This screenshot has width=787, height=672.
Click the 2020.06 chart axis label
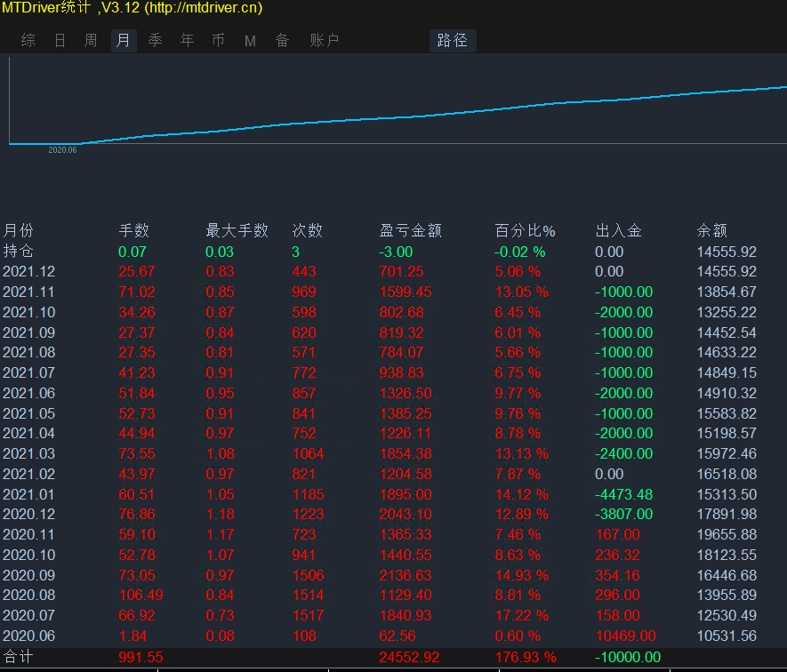[63, 150]
